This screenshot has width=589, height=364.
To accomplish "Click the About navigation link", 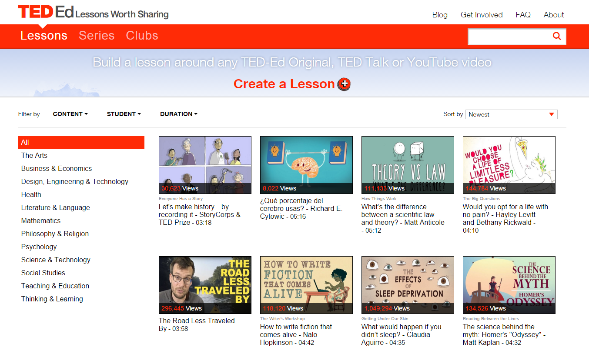I will point(553,15).
